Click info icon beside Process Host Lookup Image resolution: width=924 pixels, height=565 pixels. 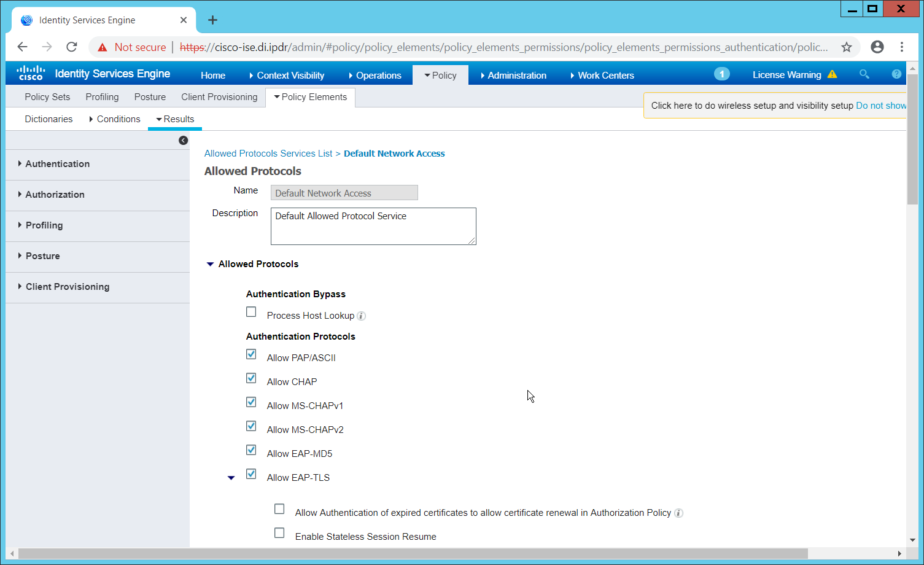pos(362,316)
